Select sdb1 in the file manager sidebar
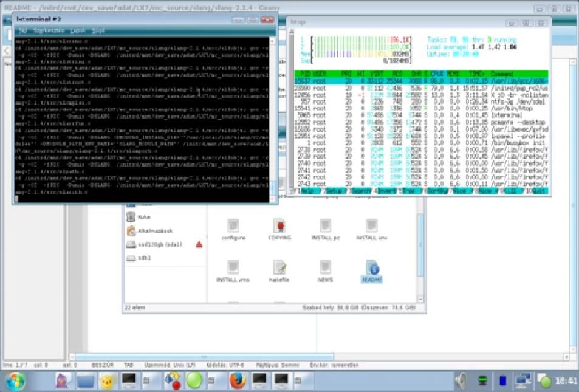Viewport: 579px width, 392px height. (144, 258)
